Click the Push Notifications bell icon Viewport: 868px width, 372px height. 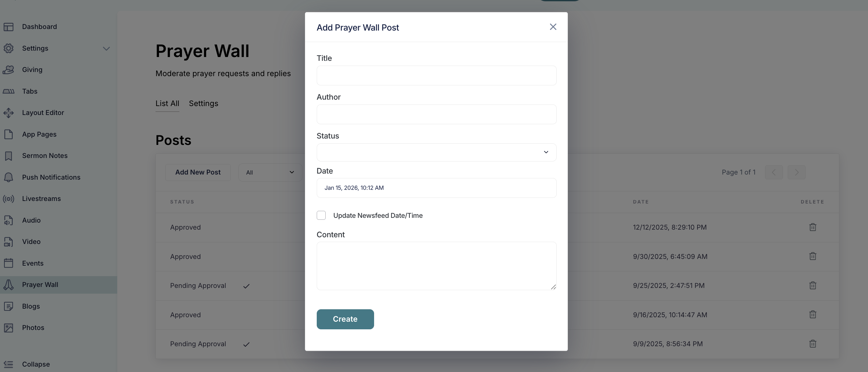point(8,177)
